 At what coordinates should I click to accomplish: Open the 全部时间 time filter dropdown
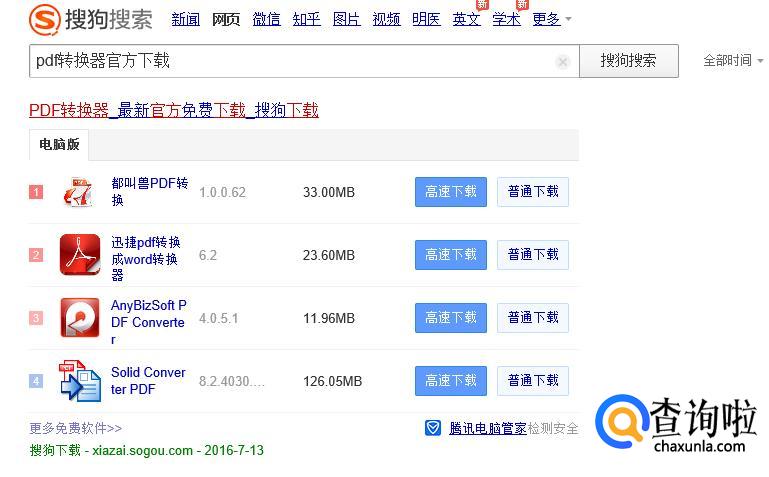click(733, 60)
